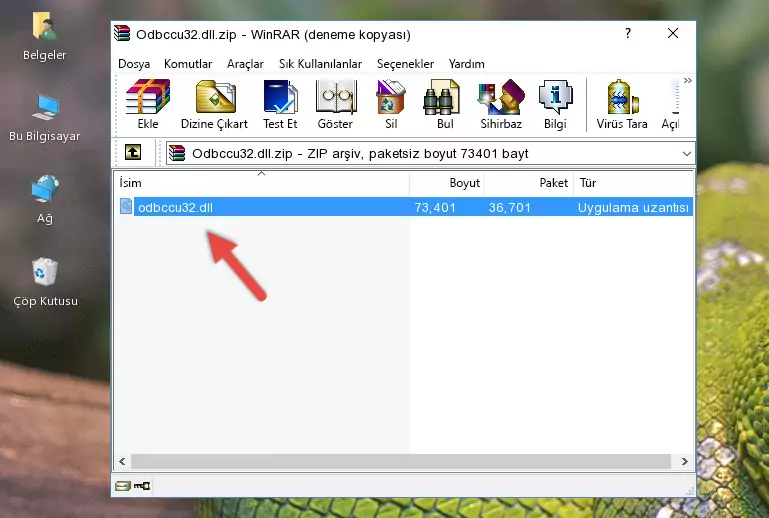Click the Sil delete icon

pos(391,104)
